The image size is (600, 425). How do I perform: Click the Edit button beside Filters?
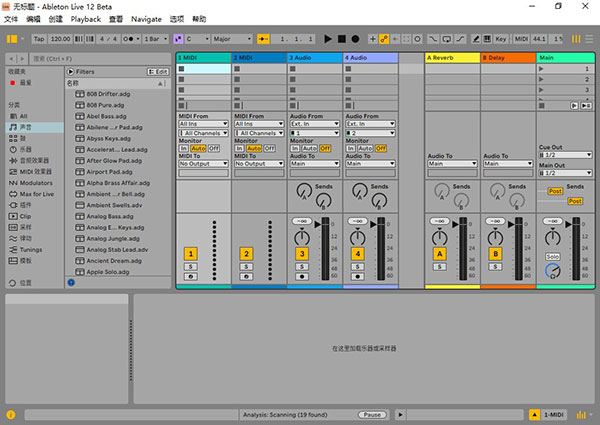click(158, 72)
